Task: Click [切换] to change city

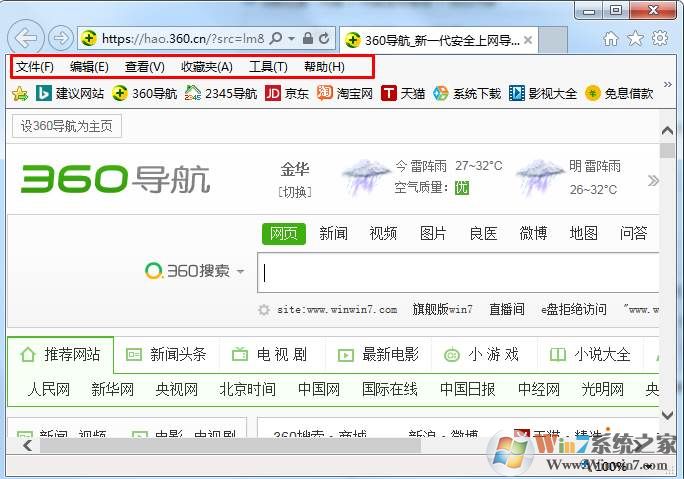Action: 295,192
